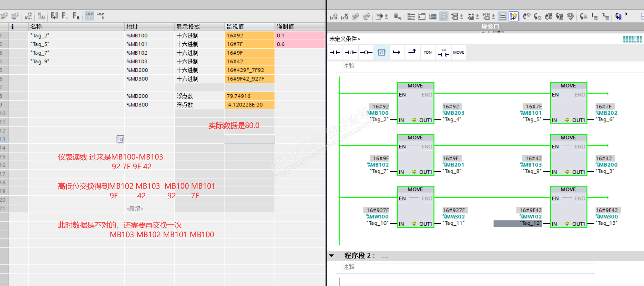Open a branch in the ladder

pos(397,52)
